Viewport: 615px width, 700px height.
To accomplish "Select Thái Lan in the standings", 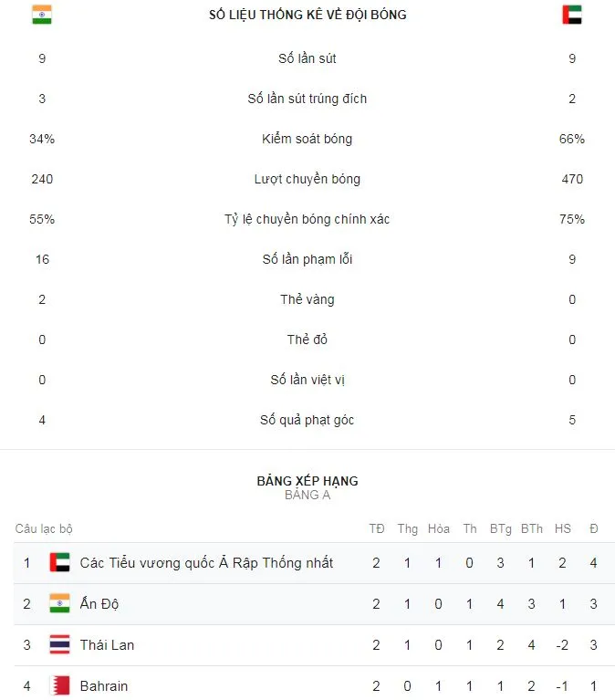I will click(107, 645).
